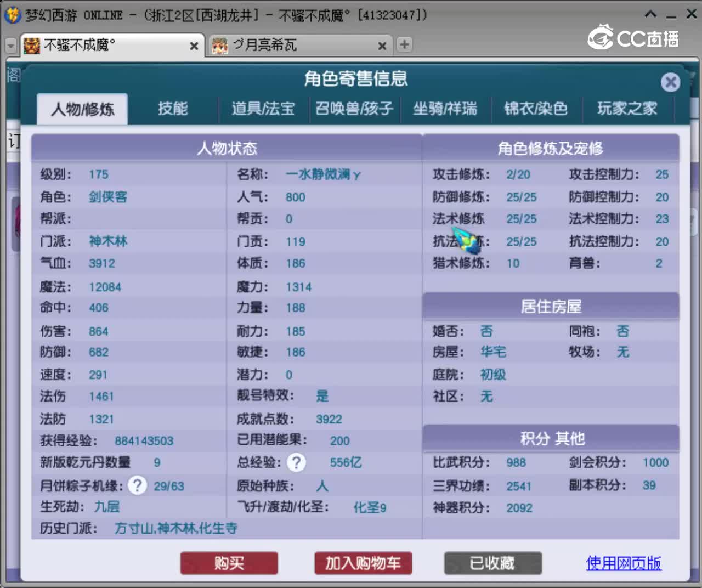The width and height of the screenshot is (702, 588).
Task: Click the 购买 button
Action: coord(229,563)
